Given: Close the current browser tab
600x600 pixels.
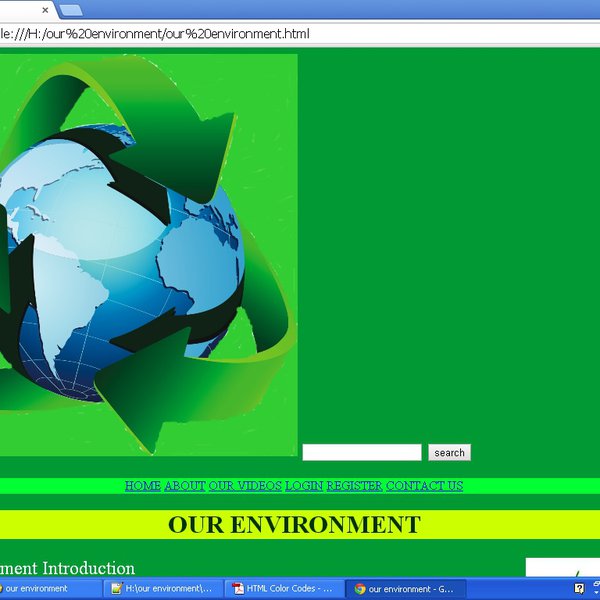Looking at the screenshot, I should pos(45,10).
